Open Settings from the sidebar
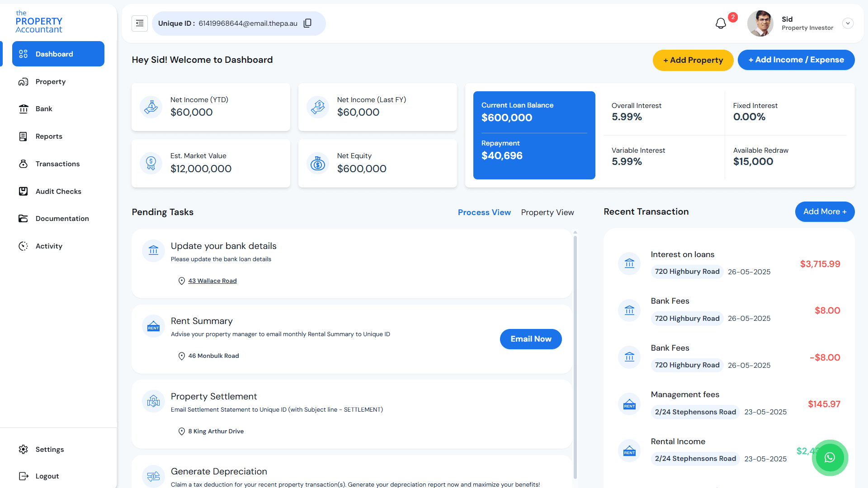 click(x=49, y=449)
